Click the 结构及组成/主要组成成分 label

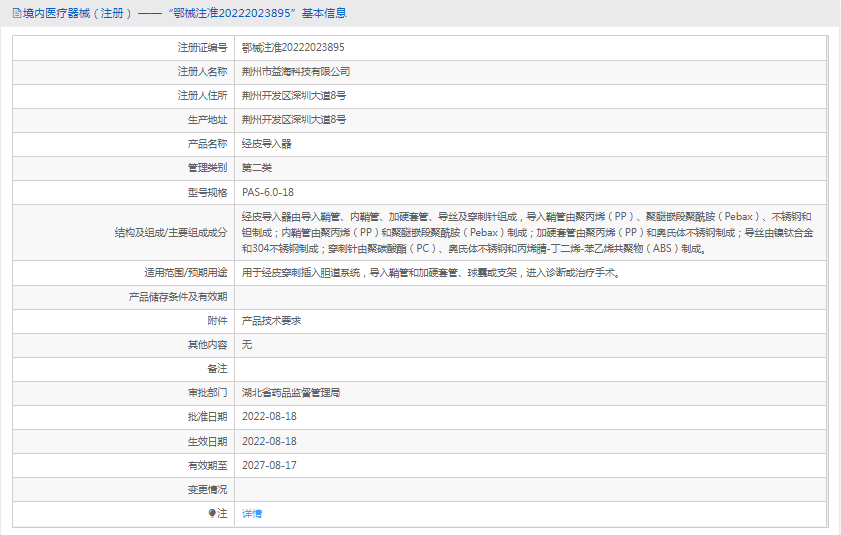171,232
